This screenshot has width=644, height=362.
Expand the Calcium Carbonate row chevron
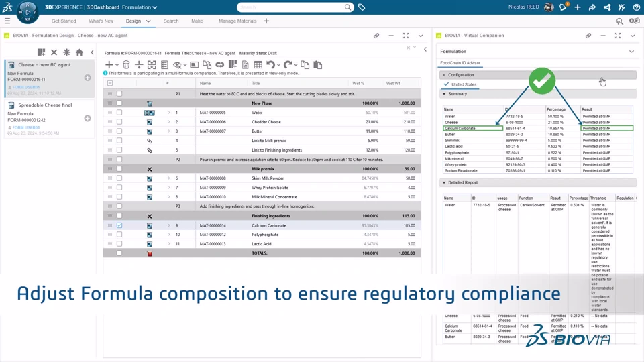point(169,225)
